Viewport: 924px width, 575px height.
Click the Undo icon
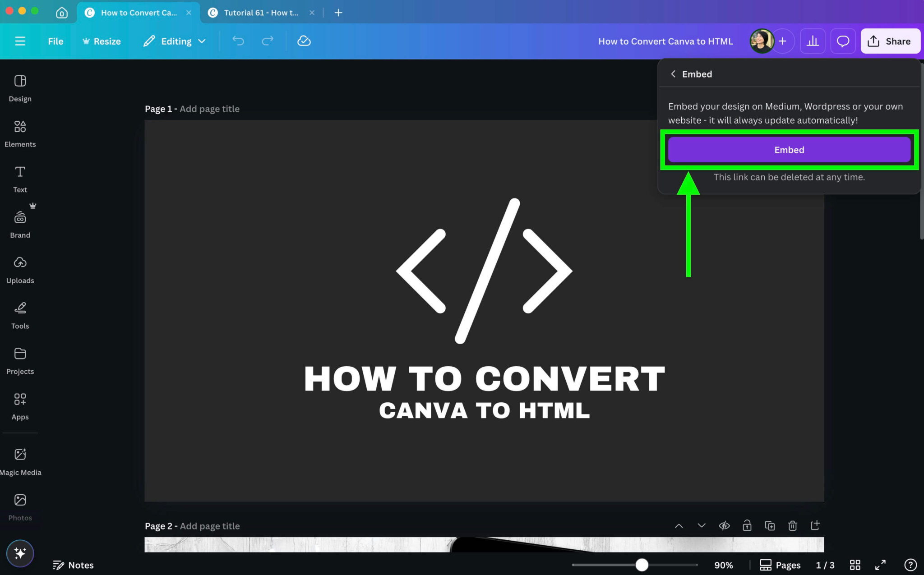239,41
